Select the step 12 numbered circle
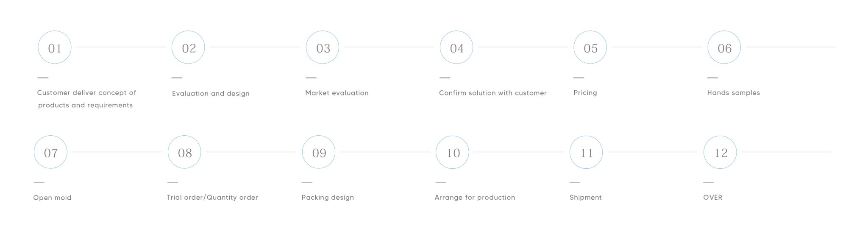 coord(720,152)
